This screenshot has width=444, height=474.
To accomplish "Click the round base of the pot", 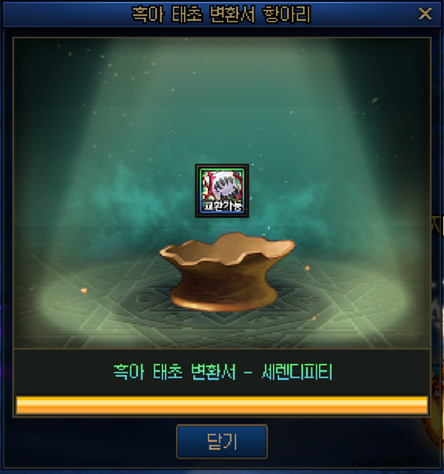I will click(x=224, y=300).
